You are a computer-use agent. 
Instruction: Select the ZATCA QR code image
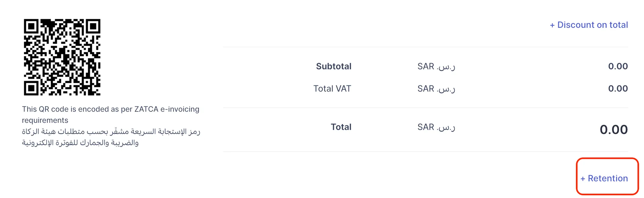(62, 57)
